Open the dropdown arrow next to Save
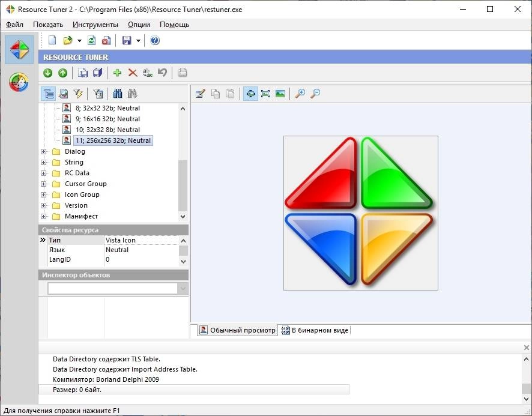The width and height of the screenshot is (532, 416). click(139, 41)
